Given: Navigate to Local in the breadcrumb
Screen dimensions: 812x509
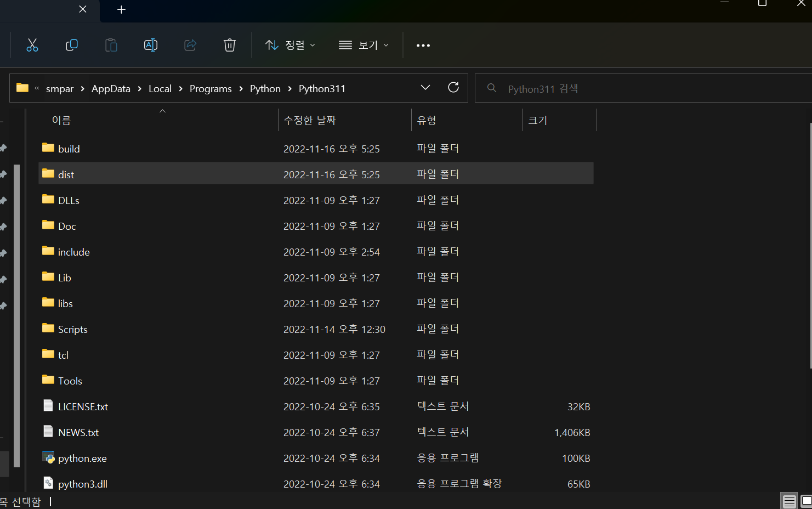Looking at the screenshot, I should (x=160, y=89).
